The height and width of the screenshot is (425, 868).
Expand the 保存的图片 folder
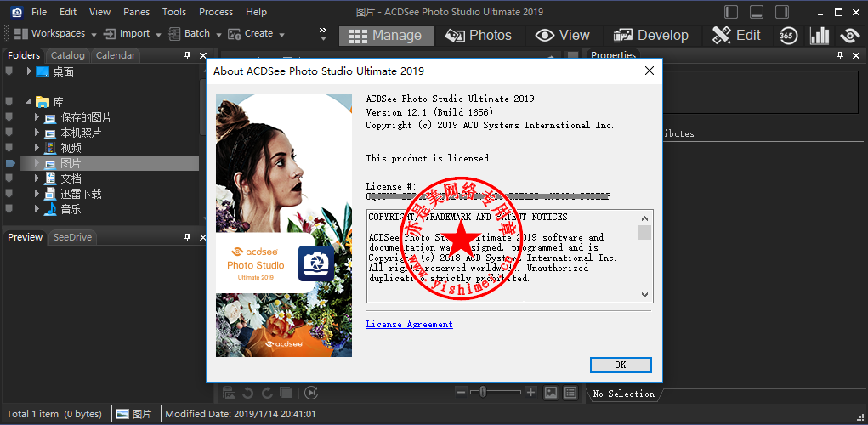tap(37, 117)
